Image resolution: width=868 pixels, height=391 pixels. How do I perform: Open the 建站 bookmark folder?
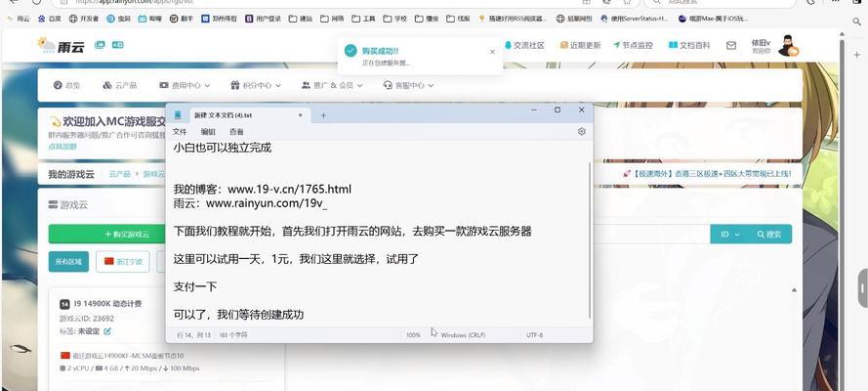301,19
